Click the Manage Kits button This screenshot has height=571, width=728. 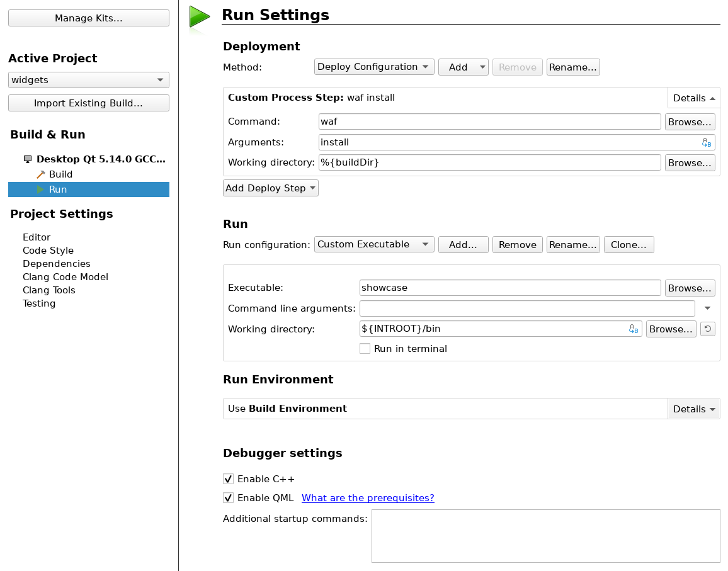(x=88, y=18)
